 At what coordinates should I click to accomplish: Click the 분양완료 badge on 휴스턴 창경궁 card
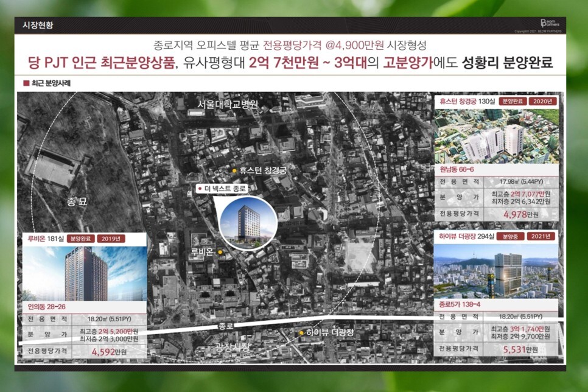point(513,101)
